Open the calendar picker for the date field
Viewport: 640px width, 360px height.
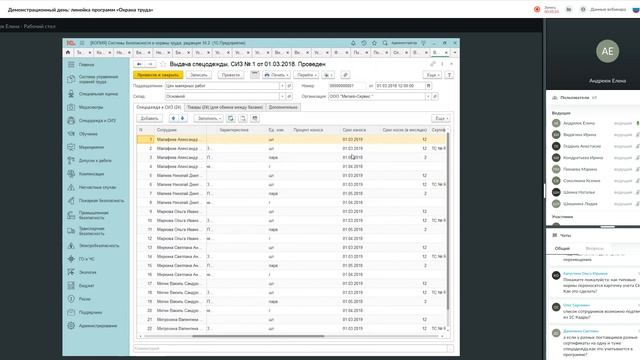(428, 86)
